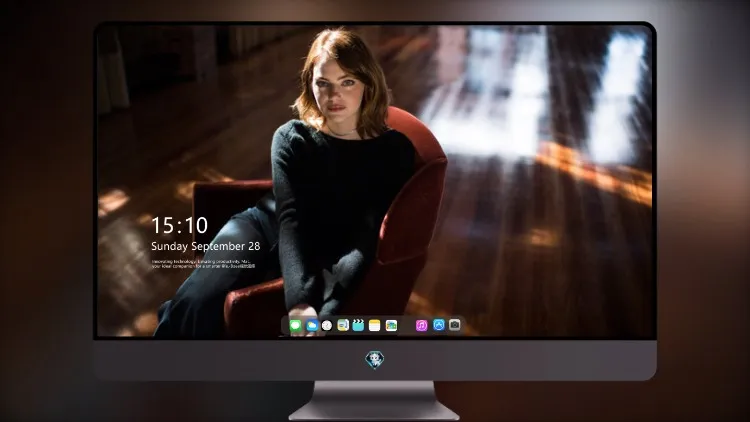
Task: Click the small tagline text under the date
Action: (203, 264)
